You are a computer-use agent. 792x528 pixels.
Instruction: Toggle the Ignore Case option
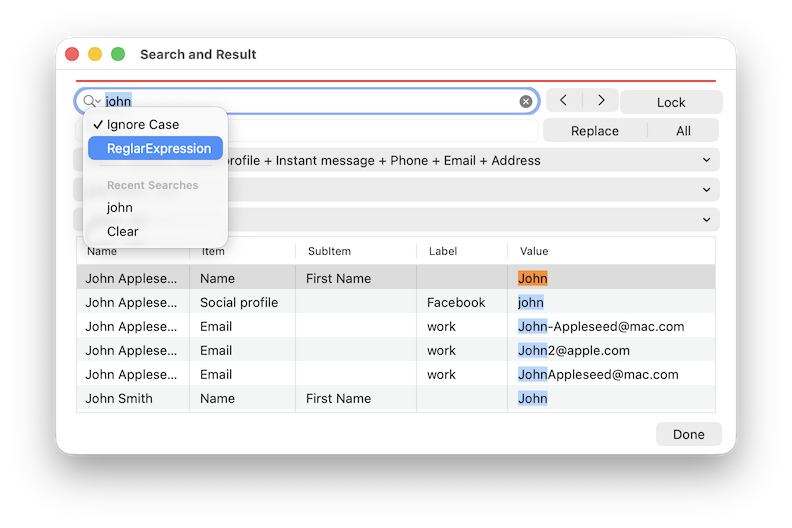coord(155,124)
